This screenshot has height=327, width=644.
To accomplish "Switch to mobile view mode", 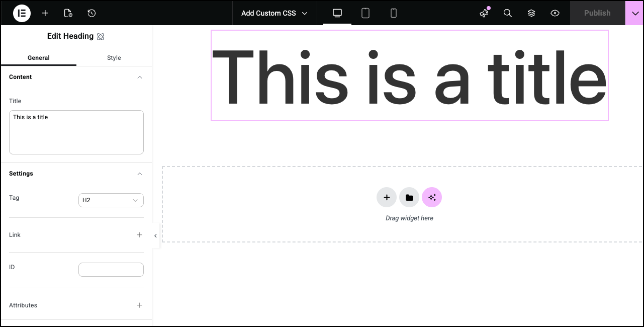I will (x=394, y=13).
